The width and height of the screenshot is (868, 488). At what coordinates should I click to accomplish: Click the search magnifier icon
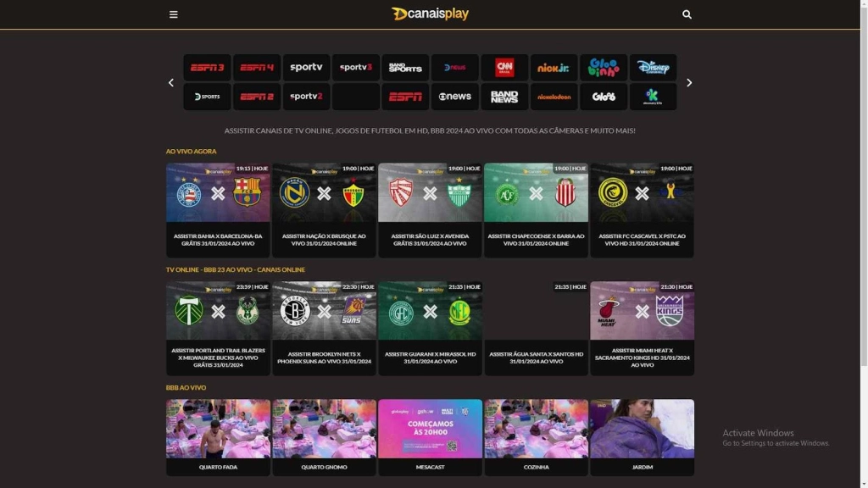(687, 14)
